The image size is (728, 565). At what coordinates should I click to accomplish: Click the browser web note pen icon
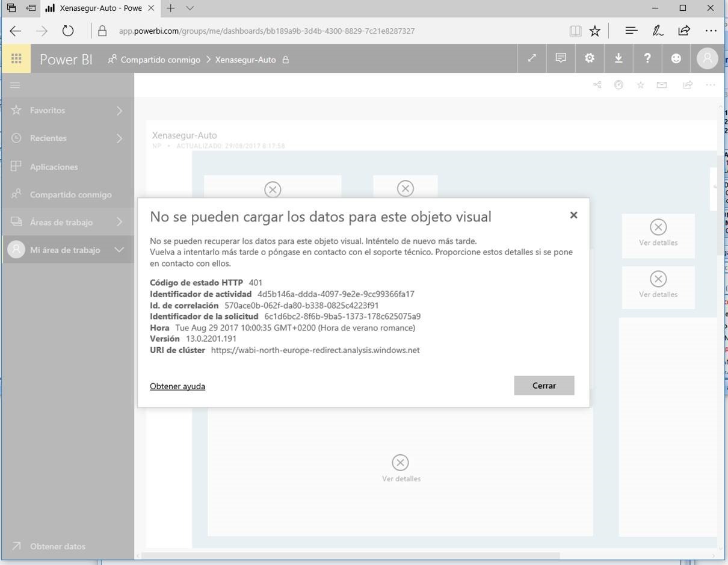[658, 31]
